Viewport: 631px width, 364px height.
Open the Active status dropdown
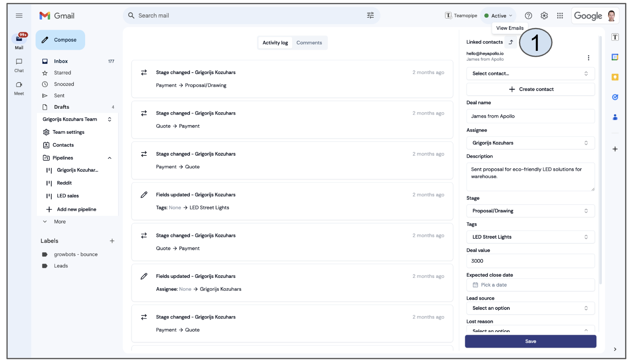498,15
